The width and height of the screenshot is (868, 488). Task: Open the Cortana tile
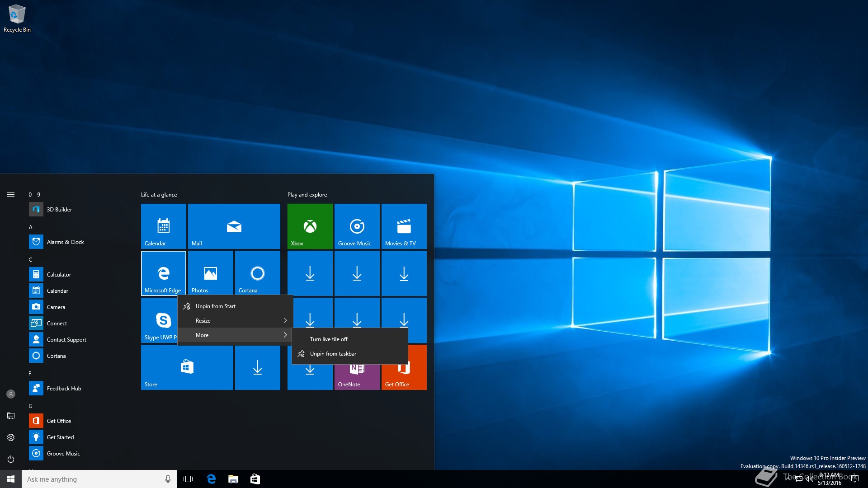258,273
